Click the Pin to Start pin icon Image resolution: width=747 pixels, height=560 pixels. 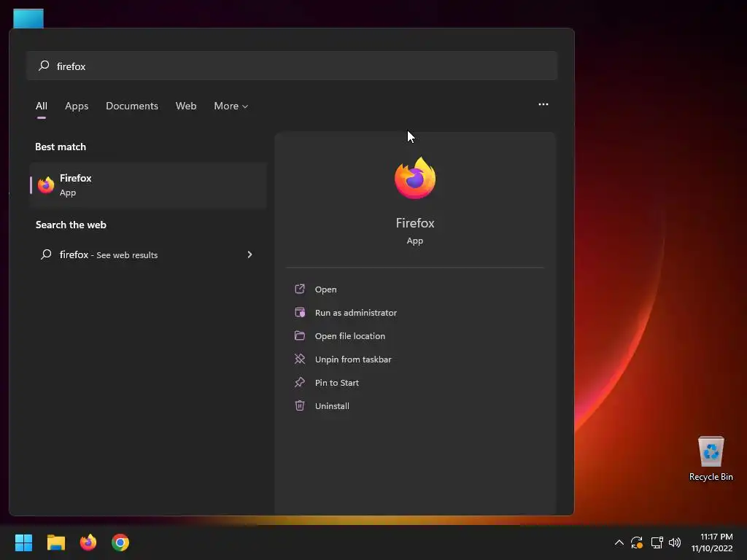click(x=300, y=382)
